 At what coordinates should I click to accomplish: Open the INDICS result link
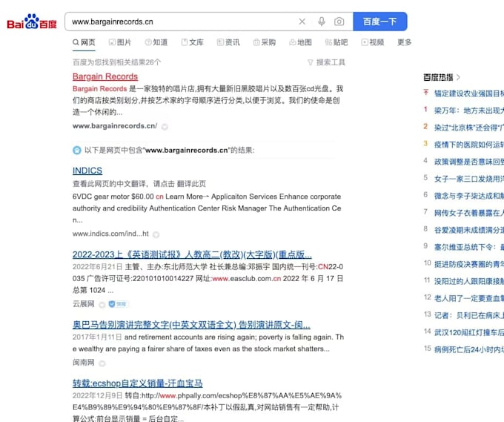point(87,171)
